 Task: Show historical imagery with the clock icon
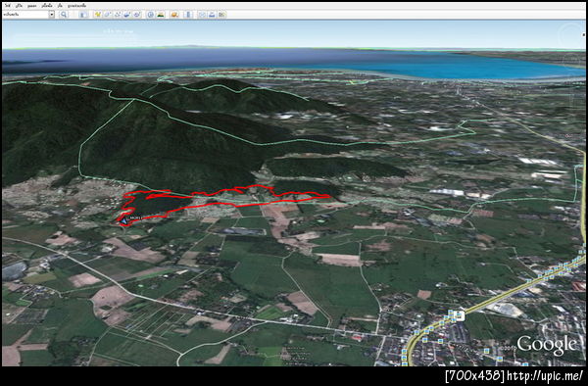[151, 15]
